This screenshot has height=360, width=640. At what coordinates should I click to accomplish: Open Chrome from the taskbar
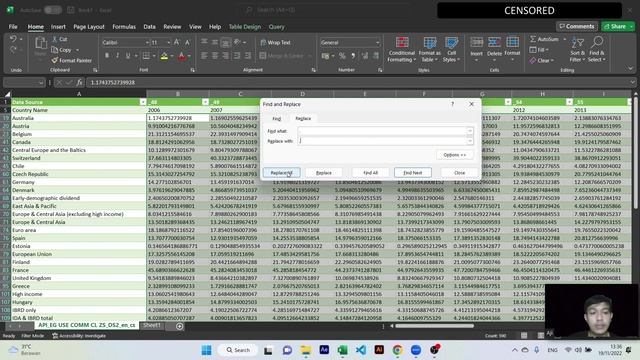[398, 350]
